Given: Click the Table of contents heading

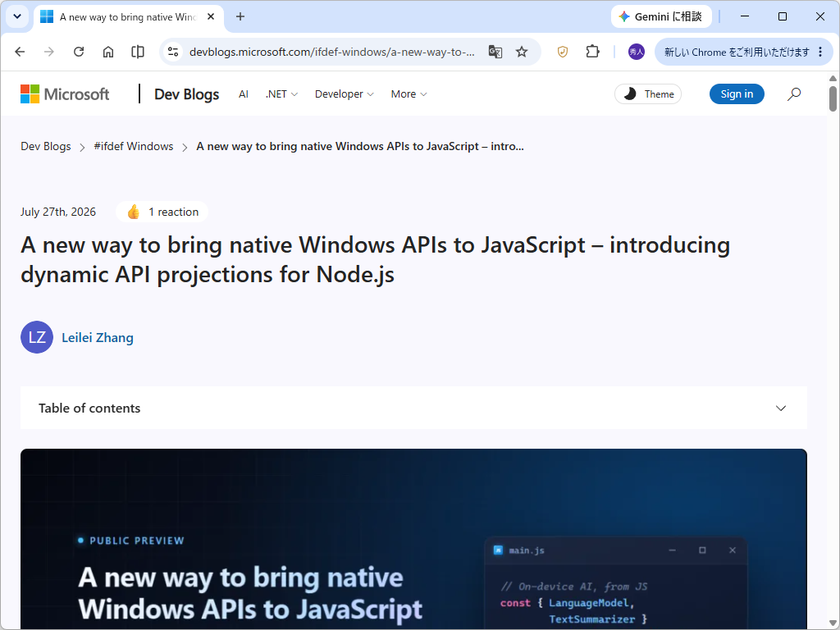Looking at the screenshot, I should point(89,409).
